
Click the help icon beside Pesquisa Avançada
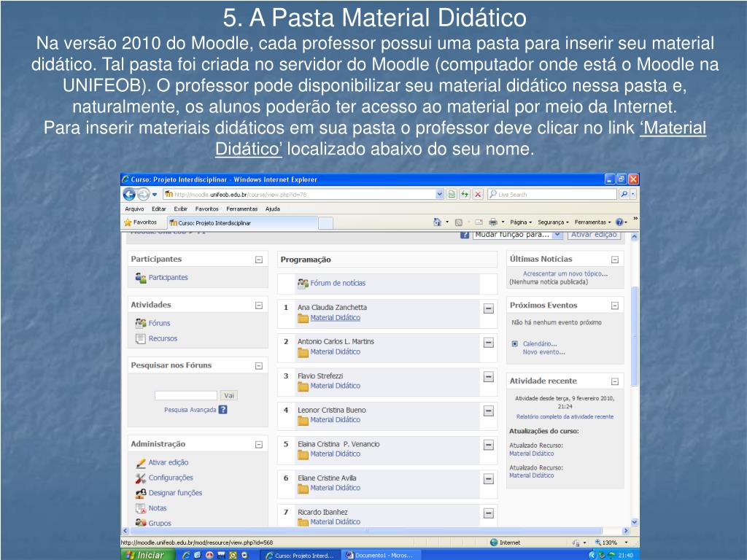pos(222,410)
